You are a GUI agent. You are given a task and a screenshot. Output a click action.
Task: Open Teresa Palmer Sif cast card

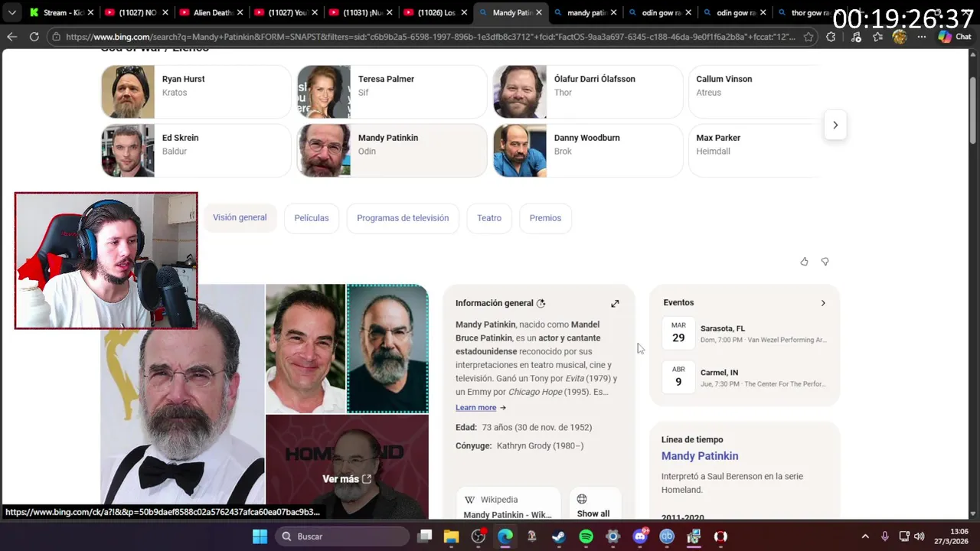pyautogui.click(x=392, y=92)
